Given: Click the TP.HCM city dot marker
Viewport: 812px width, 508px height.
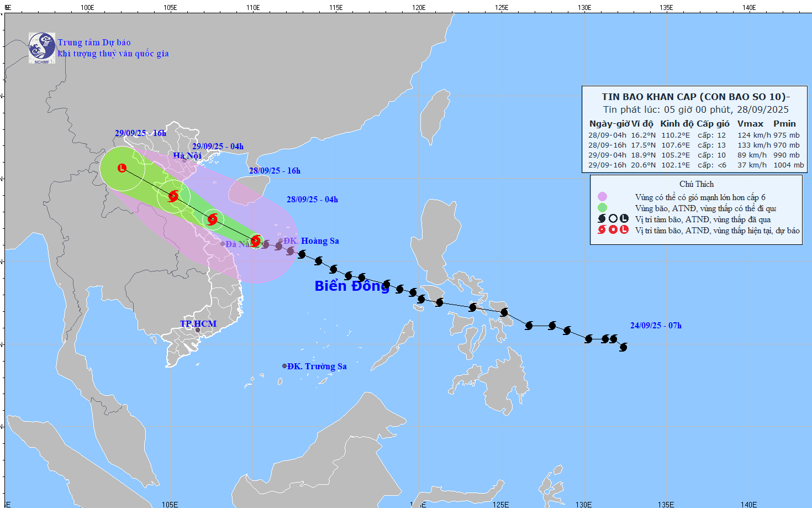Looking at the screenshot, I should 198,330.
